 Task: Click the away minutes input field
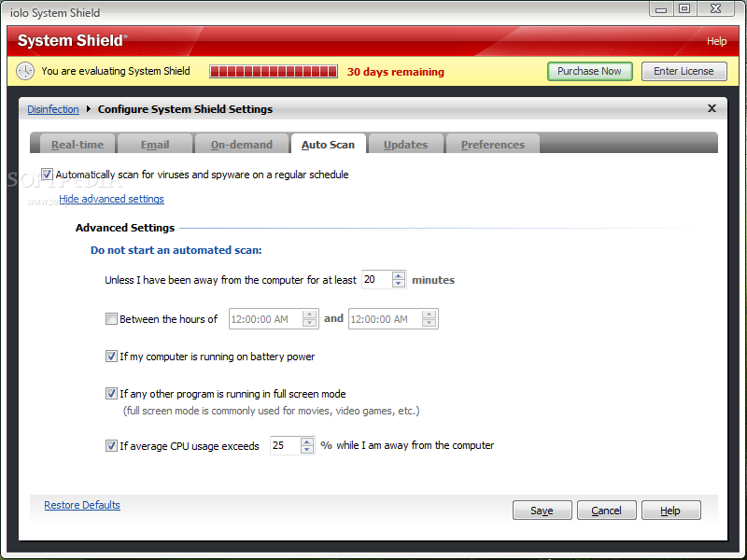point(377,279)
